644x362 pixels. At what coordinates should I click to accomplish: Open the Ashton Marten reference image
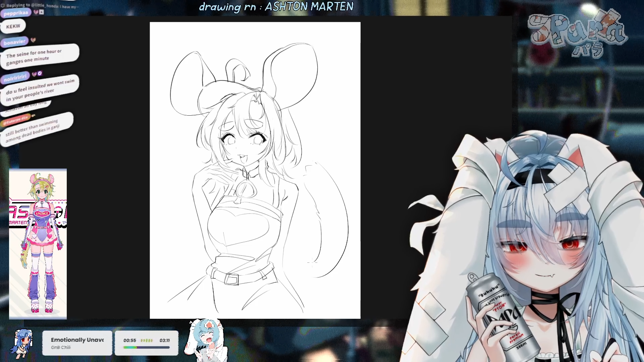pyautogui.click(x=38, y=244)
